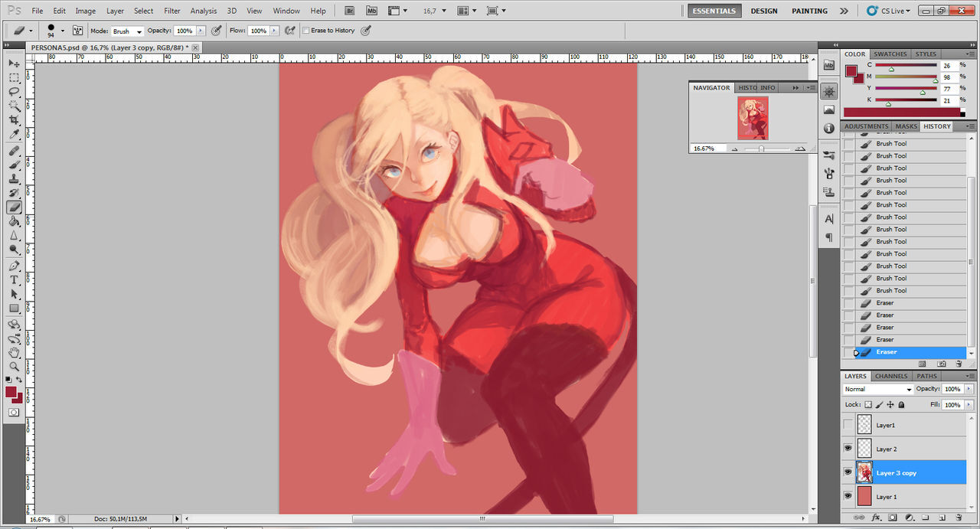The height and width of the screenshot is (529, 980).
Task: Select the Crop tool
Action: pyautogui.click(x=14, y=120)
